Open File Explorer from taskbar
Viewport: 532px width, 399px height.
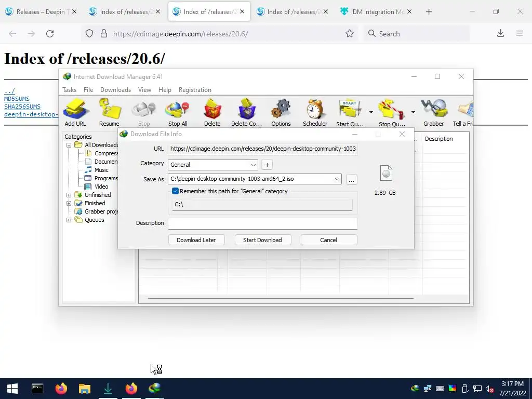85,389
